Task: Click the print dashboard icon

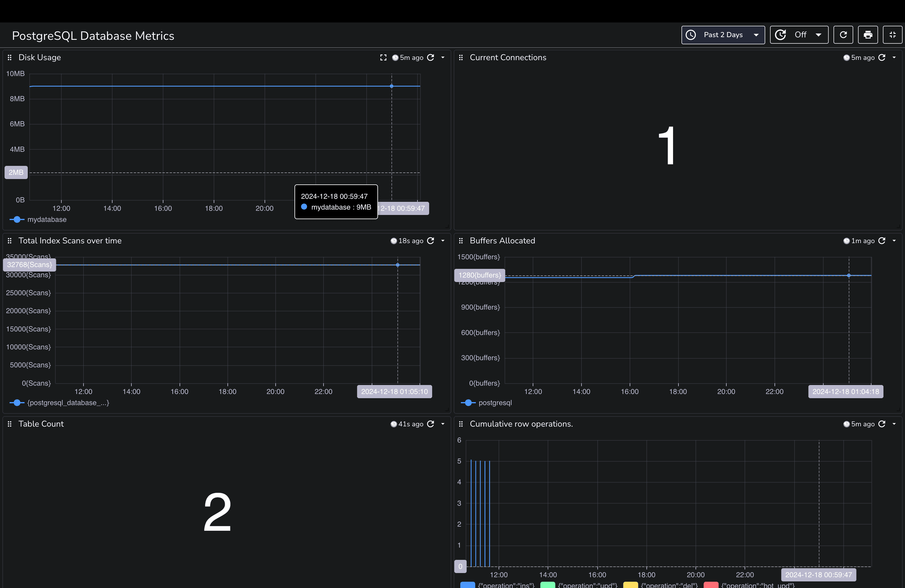Action: click(x=868, y=35)
